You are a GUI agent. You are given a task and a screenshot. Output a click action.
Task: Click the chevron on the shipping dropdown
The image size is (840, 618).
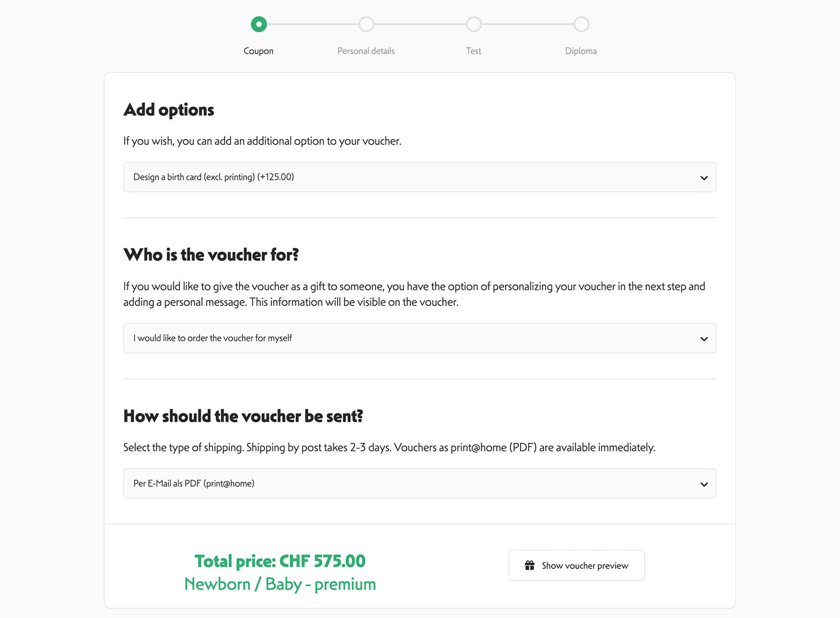tap(704, 483)
